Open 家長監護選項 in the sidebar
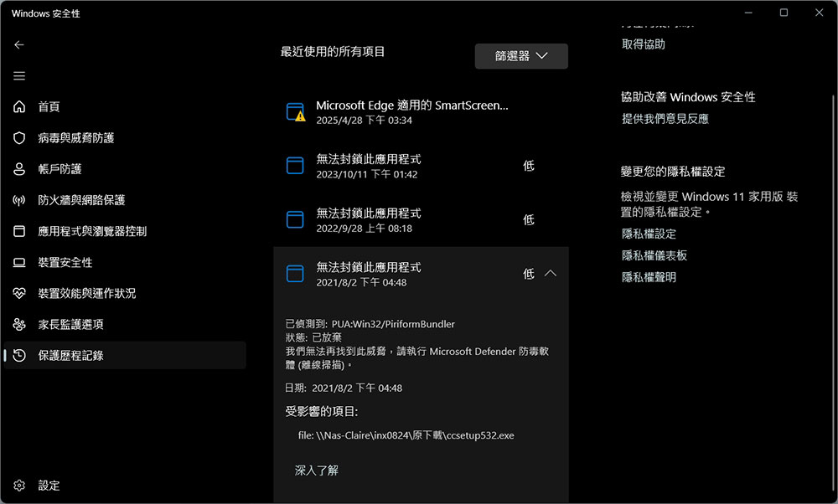 (x=70, y=324)
